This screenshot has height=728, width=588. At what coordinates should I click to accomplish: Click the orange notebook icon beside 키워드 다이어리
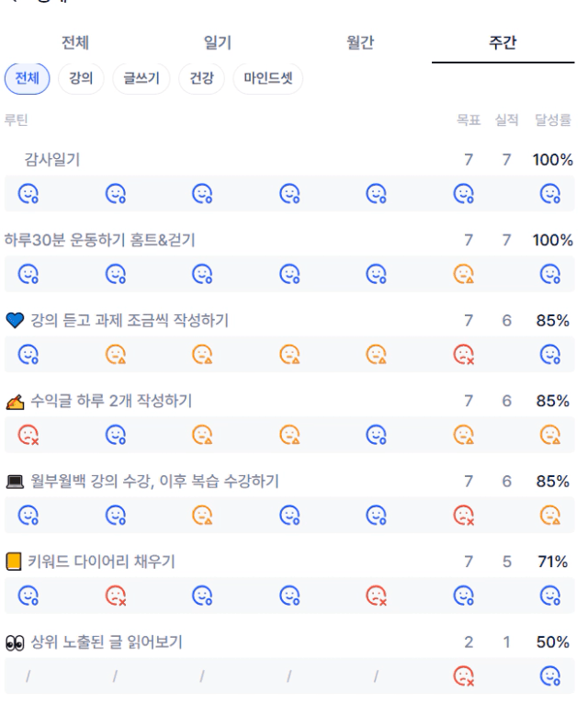[x=16, y=563]
